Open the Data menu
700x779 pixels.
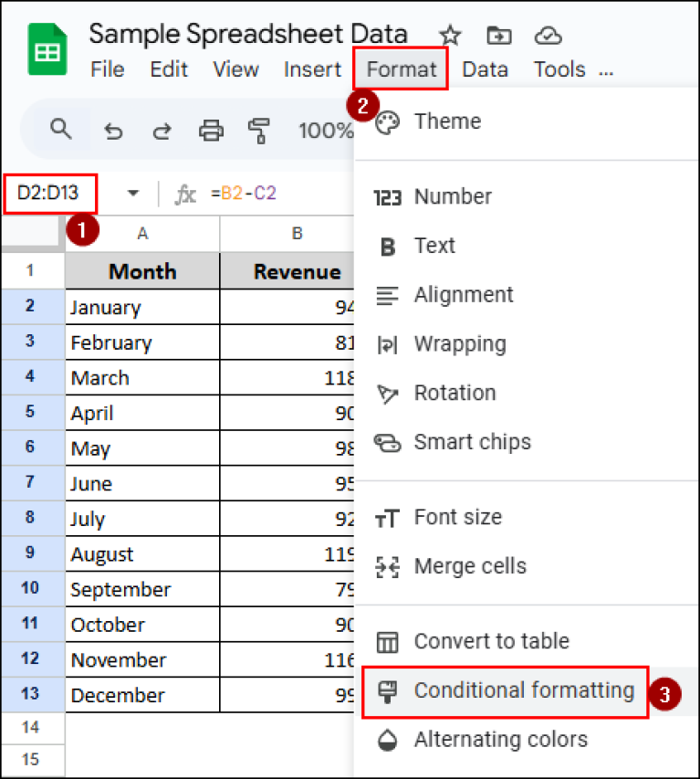(x=486, y=69)
